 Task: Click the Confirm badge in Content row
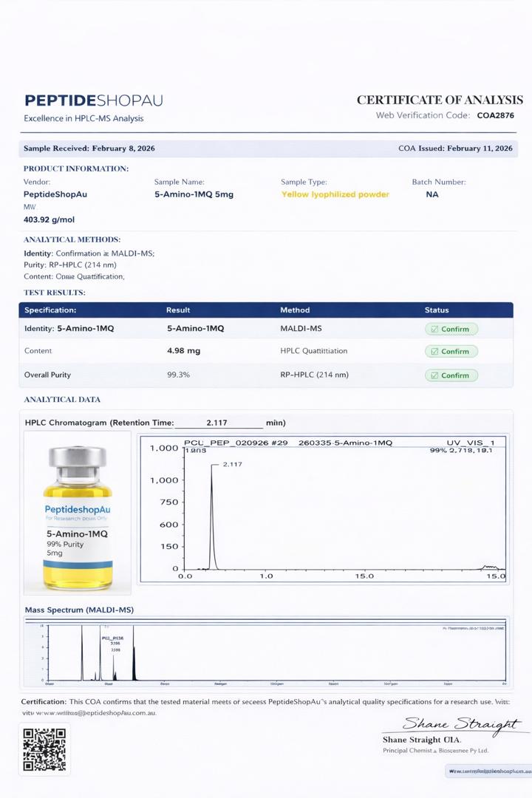pos(451,351)
